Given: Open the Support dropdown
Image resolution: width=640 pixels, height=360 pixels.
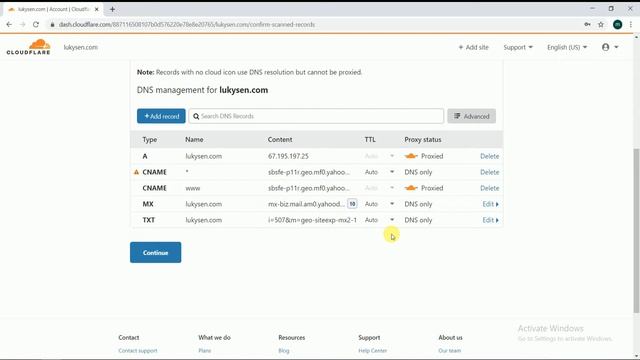Looking at the screenshot, I should click(x=518, y=47).
